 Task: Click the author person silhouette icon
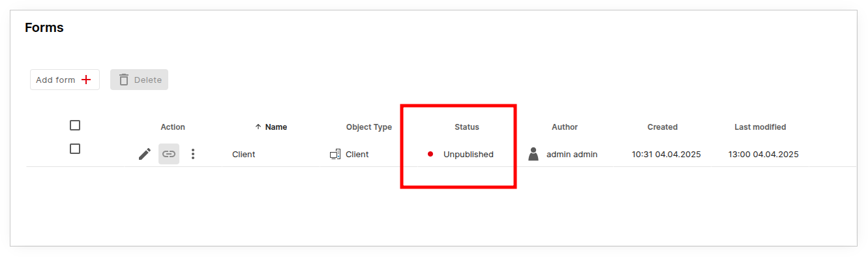coord(533,154)
